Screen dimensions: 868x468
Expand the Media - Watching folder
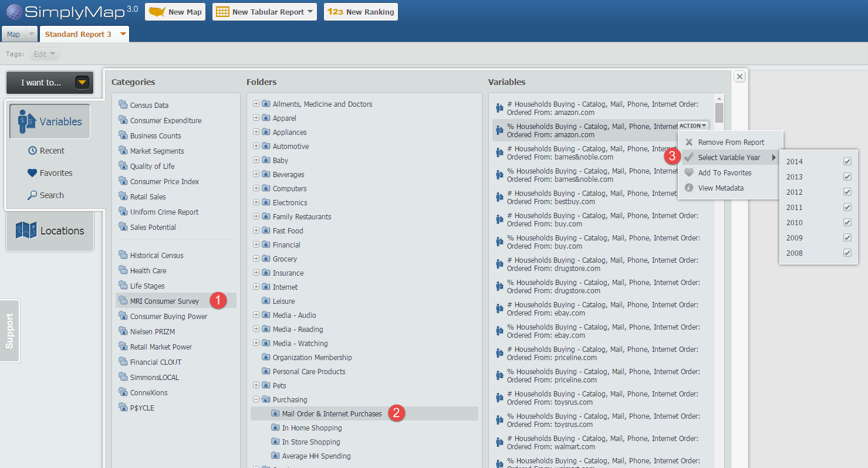(x=256, y=343)
